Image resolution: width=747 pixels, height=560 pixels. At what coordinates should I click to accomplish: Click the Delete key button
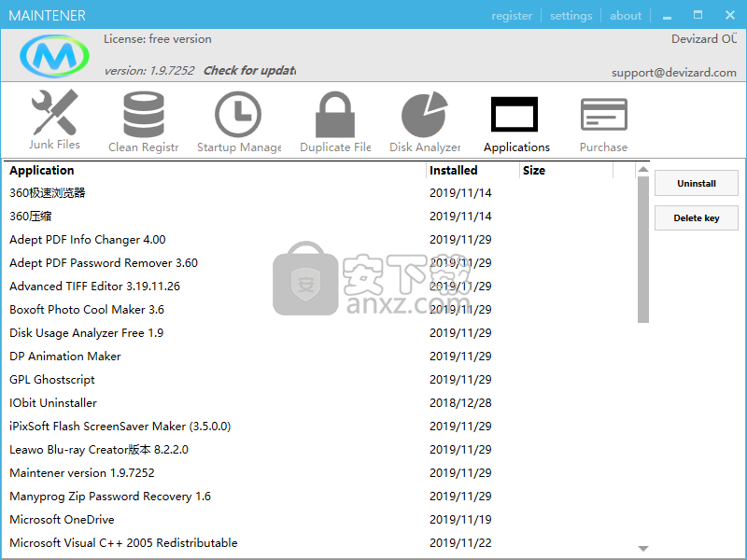click(x=696, y=218)
